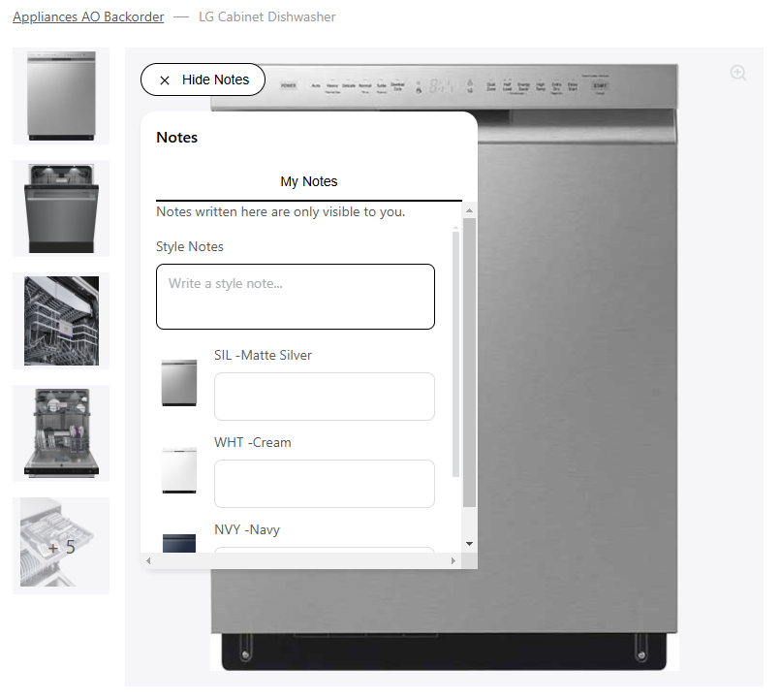Click the SIL -Matte Silver note field
The width and height of the screenshot is (781, 700).
[x=325, y=397]
